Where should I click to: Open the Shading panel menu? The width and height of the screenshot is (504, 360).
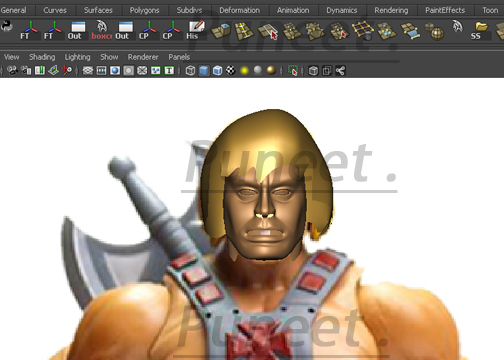coord(42,57)
